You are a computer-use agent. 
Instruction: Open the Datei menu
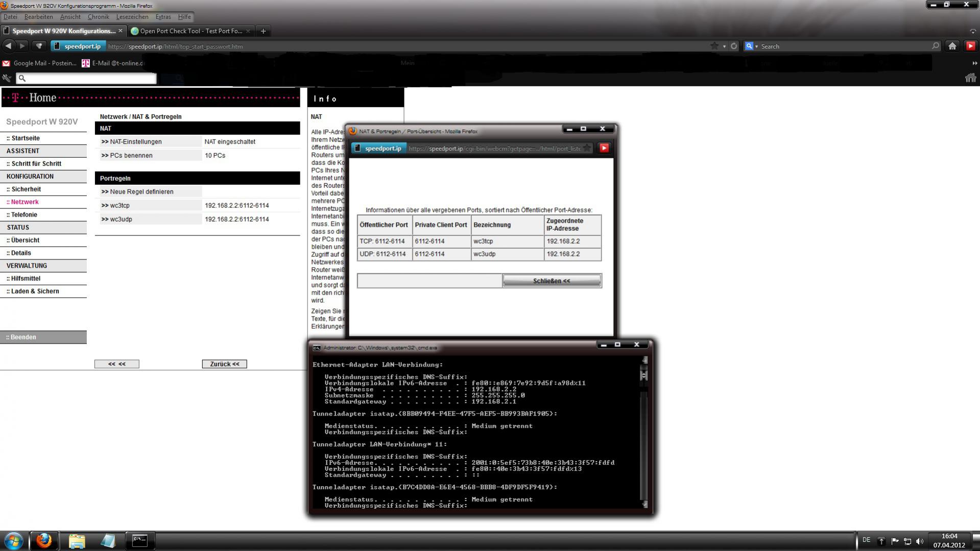pos(10,17)
